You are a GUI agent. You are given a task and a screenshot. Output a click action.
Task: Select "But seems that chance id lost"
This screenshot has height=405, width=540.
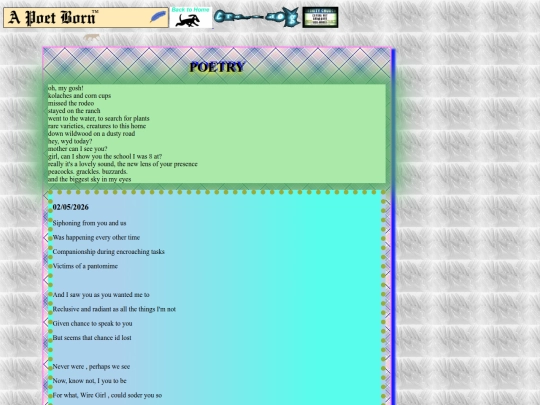[x=92, y=338]
